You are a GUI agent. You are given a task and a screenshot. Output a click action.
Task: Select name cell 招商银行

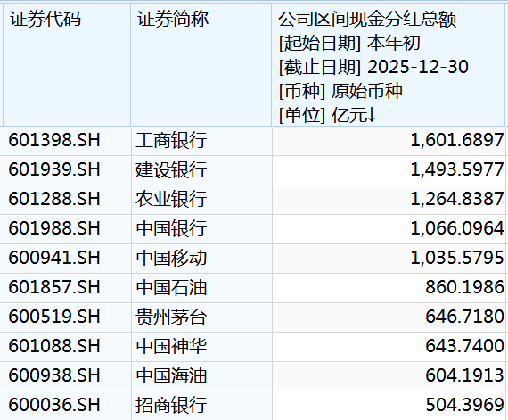201,406
